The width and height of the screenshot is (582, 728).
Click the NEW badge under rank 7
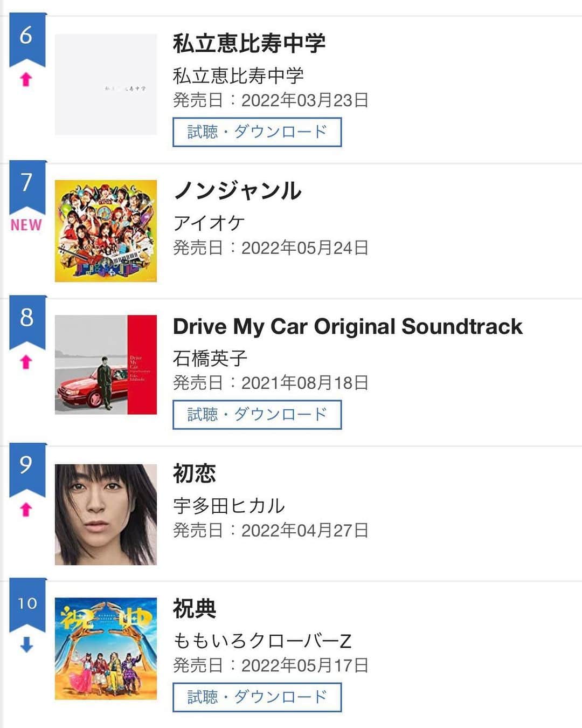click(x=26, y=225)
